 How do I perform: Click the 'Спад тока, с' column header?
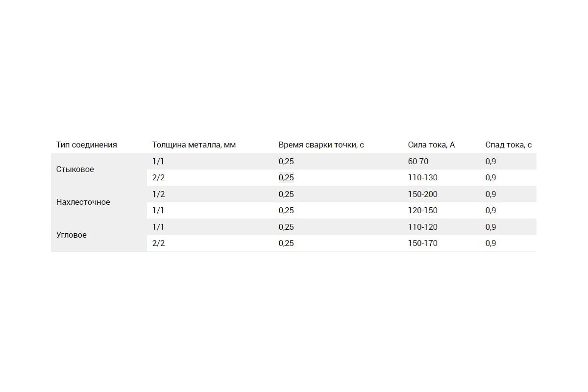tap(509, 145)
